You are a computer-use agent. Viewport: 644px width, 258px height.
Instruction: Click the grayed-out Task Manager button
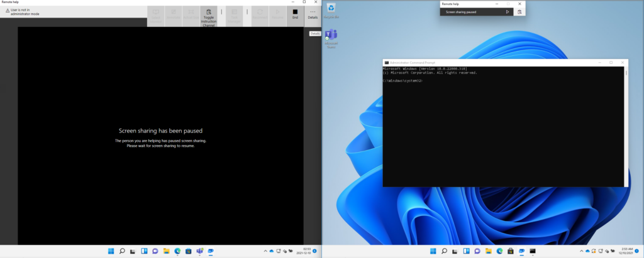pos(234,16)
